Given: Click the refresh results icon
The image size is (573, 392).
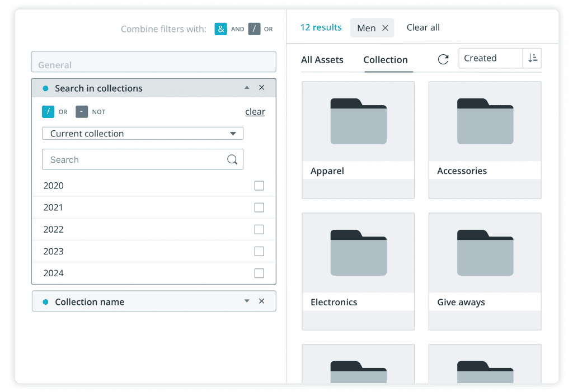Looking at the screenshot, I should 443,59.
